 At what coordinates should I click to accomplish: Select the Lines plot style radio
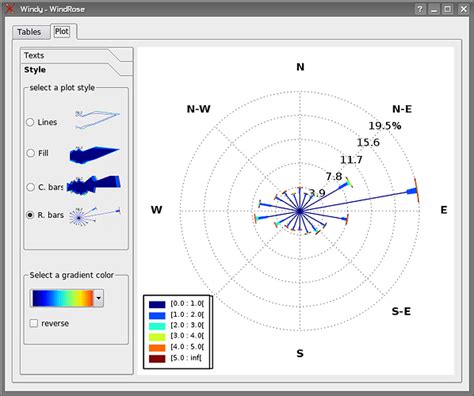click(30, 122)
